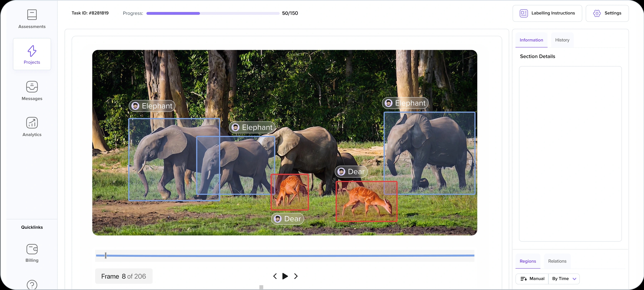The width and height of the screenshot is (644, 290).
Task: Click the Projects lightning icon
Action: click(32, 51)
